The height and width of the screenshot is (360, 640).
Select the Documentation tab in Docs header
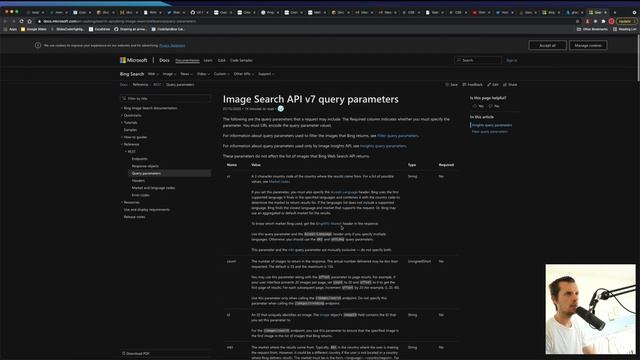tap(187, 60)
